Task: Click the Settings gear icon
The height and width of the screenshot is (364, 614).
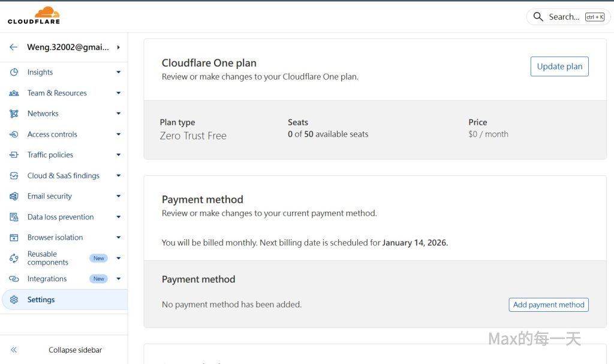Action: pyautogui.click(x=14, y=300)
